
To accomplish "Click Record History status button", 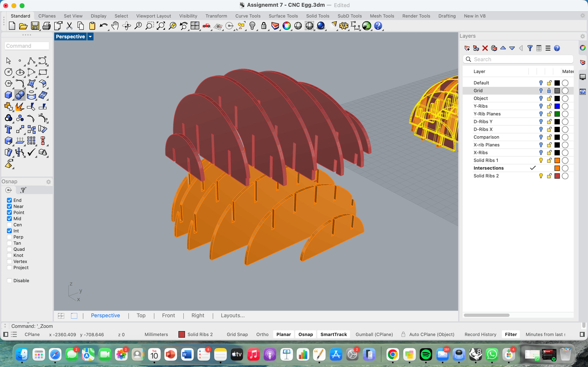I will coord(480,334).
